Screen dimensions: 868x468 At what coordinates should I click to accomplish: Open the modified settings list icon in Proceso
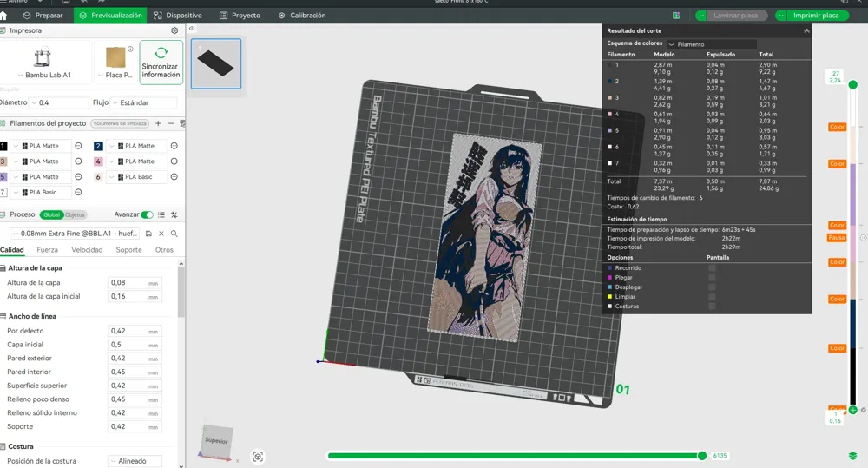(161, 214)
